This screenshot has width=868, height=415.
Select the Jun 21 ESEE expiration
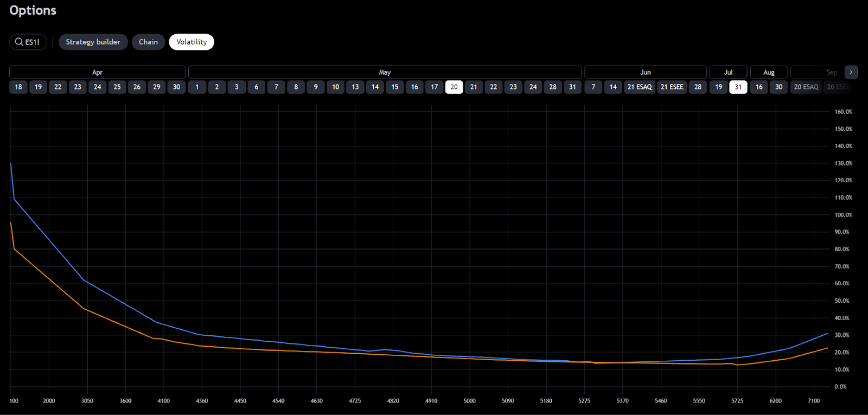pyautogui.click(x=672, y=87)
